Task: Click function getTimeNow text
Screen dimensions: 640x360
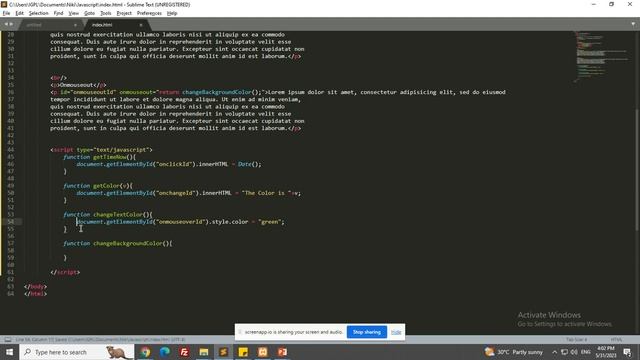Action: [x=100, y=157]
